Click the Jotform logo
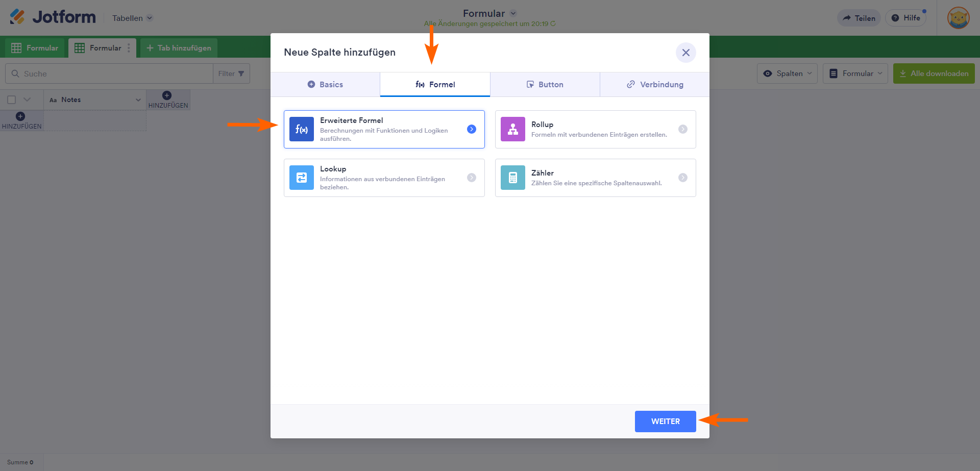This screenshot has height=471, width=980. [x=53, y=17]
